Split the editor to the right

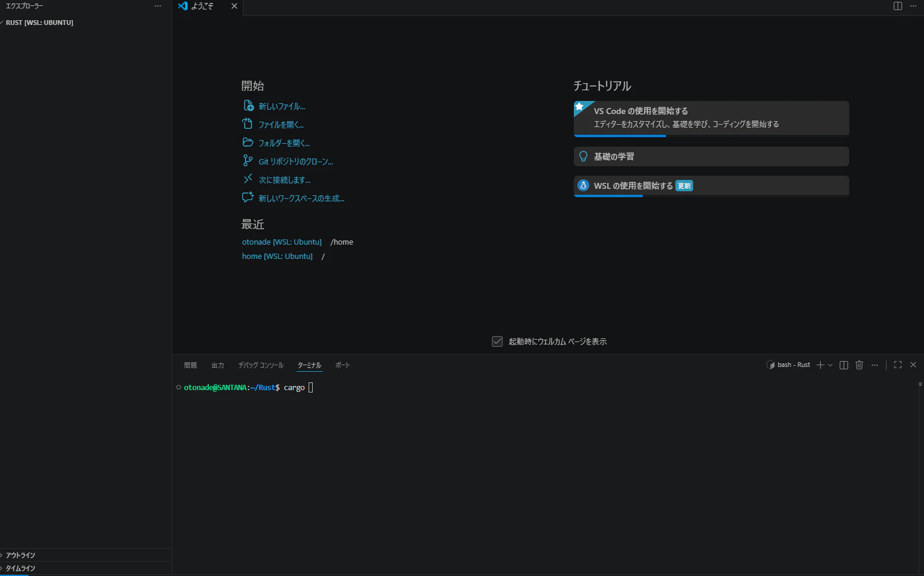tap(898, 6)
